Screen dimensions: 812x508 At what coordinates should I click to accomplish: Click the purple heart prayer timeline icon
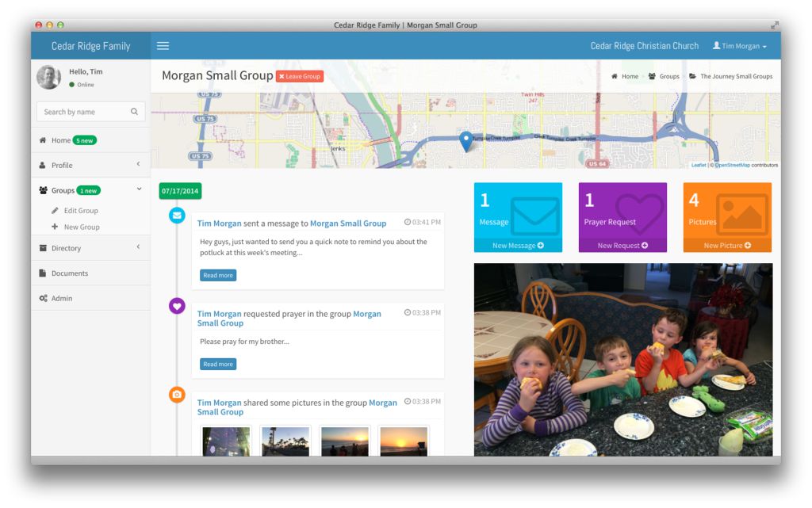coord(177,306)
